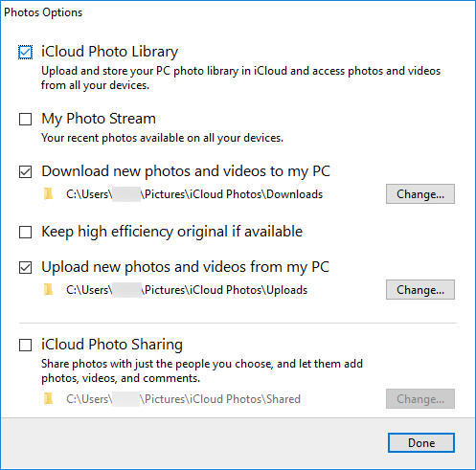476x470 pixels.
Task: Uncheck the iCloud Photo Library checkbox
Action: pos(25,53)
